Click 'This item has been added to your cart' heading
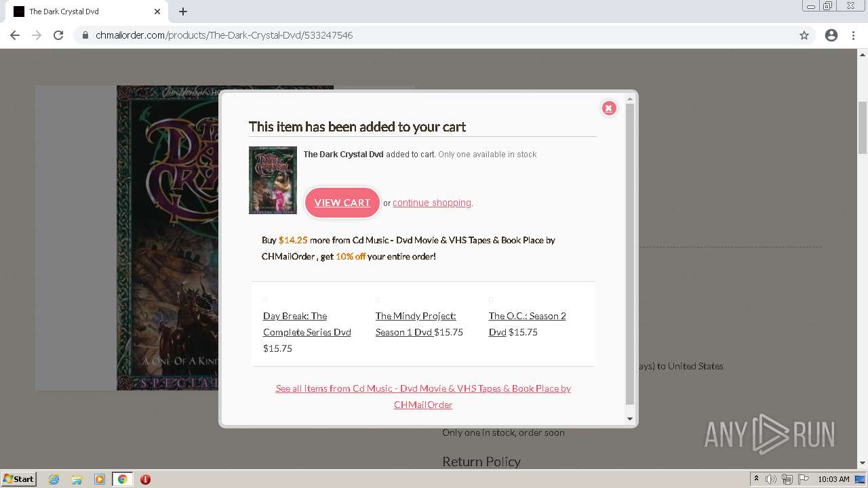Viewport: 868px width, 488px height. click(x=357, y=127)
